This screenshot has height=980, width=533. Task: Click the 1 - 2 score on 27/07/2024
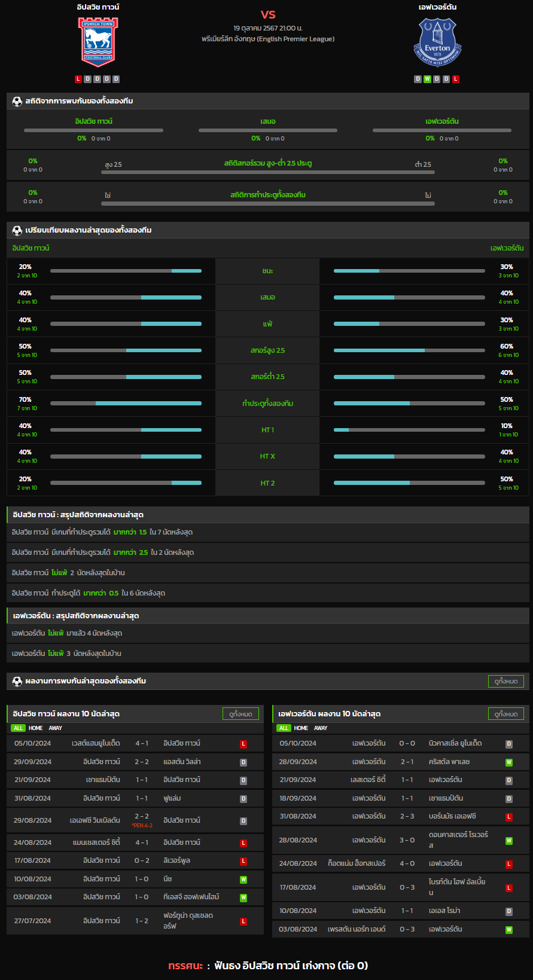142,921
